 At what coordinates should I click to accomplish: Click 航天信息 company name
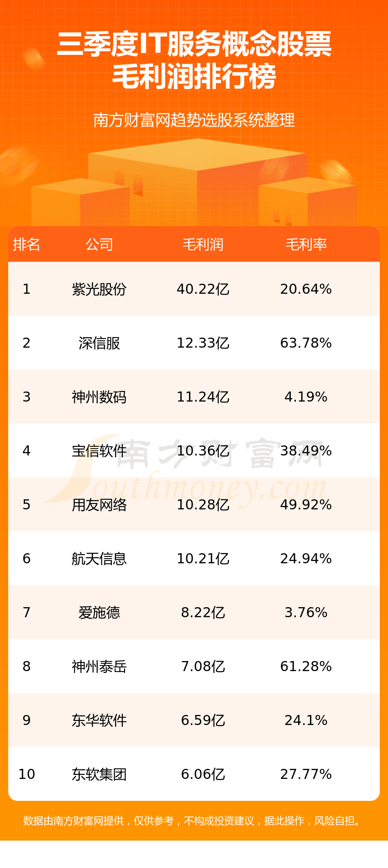pos(99,559)
